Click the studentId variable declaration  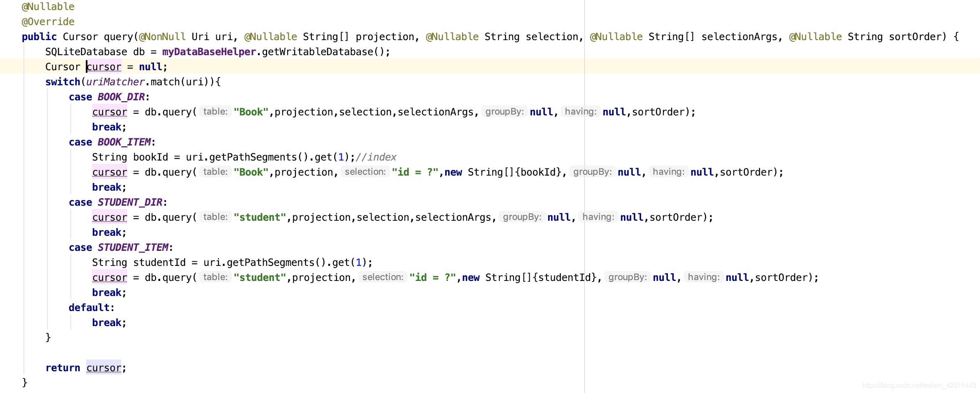click(159, 263)
